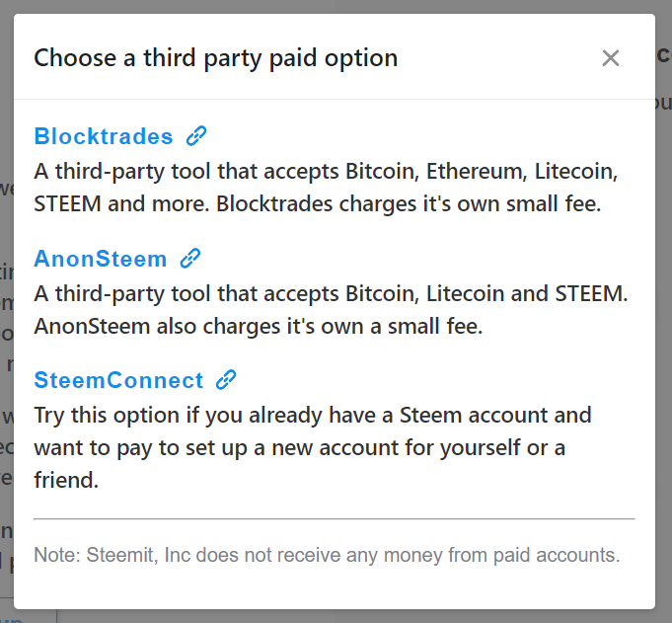Click the chain-link icon next to AnonSteem
Screen dimensions: 672x623
[x=190, y=258]
